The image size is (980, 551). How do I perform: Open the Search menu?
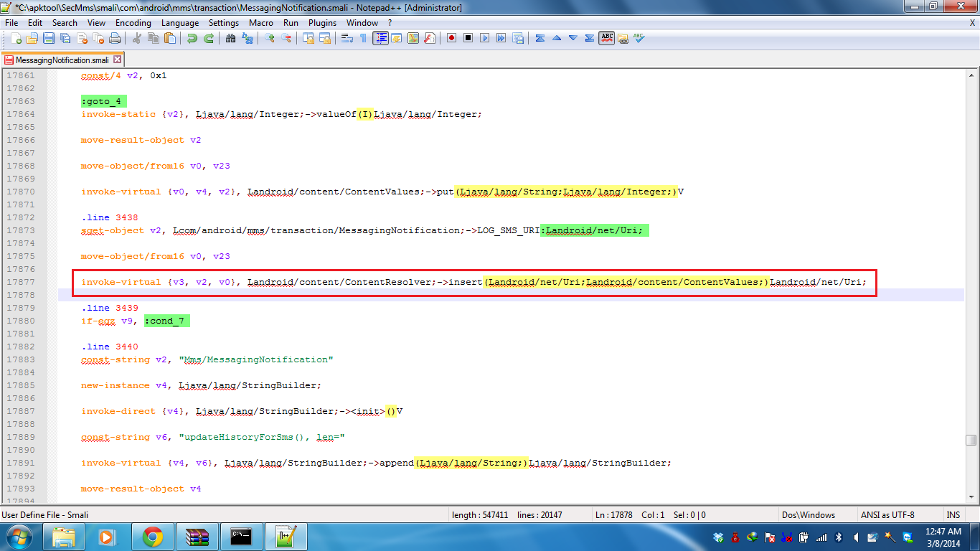pyautogui.click(x=65, y=23)
